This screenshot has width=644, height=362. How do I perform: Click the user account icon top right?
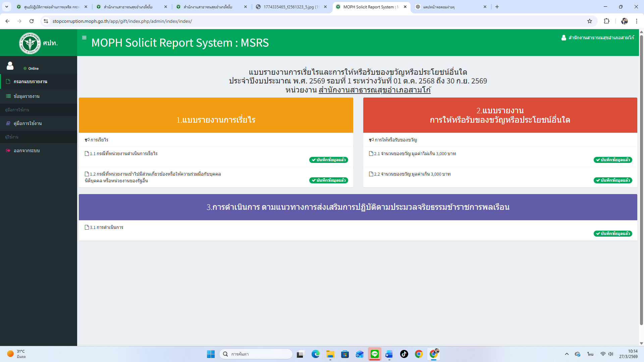563,38
